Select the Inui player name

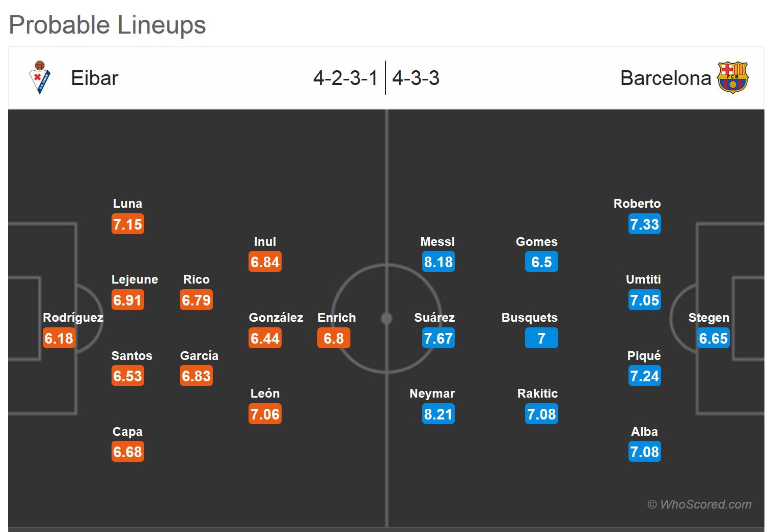(x=265, y=242)
